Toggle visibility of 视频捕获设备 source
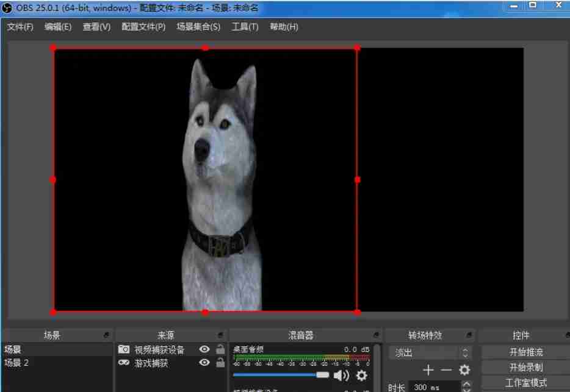 click(204, 349)
